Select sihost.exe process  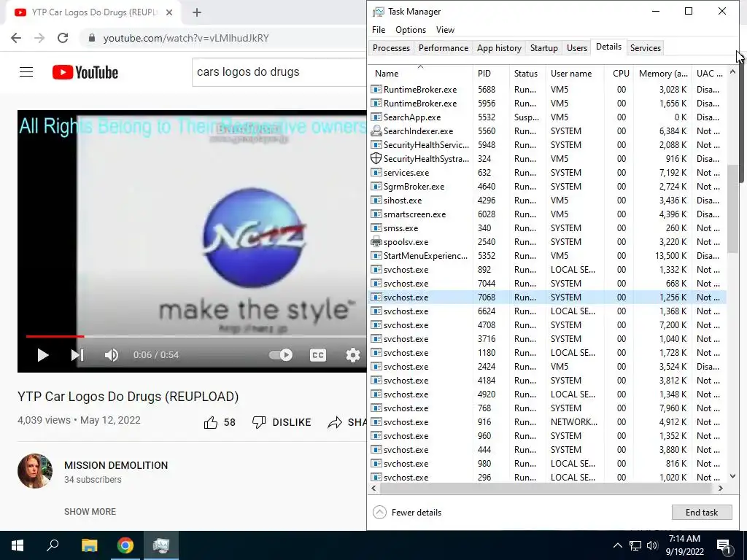coord(547,200)
